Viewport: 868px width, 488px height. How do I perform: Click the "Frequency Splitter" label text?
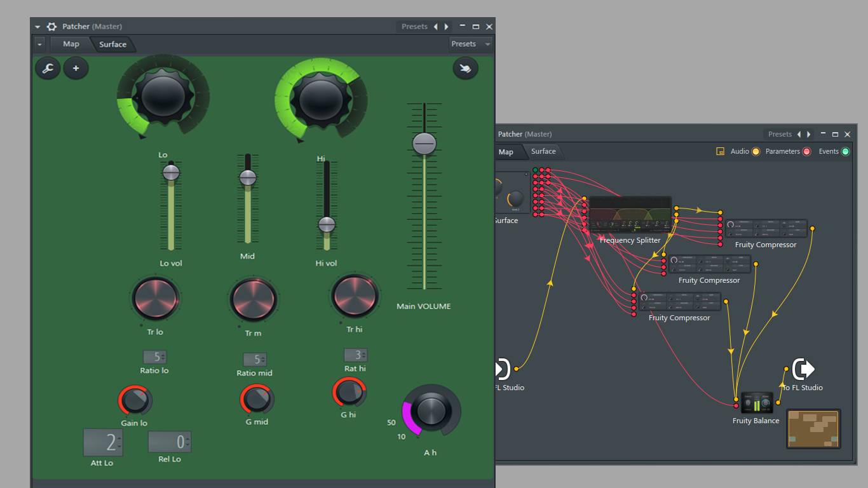(x=630, y=240)
